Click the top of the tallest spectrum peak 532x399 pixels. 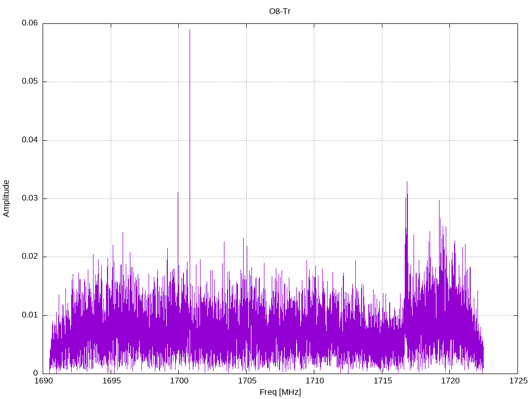(x=190, y=30)
